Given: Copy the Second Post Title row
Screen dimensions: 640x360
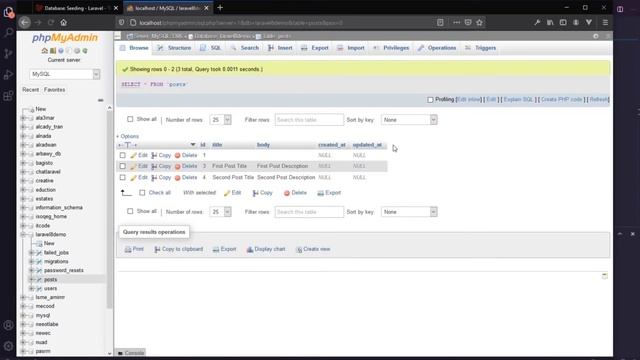Looking at the screenshot, I should 161,178.
